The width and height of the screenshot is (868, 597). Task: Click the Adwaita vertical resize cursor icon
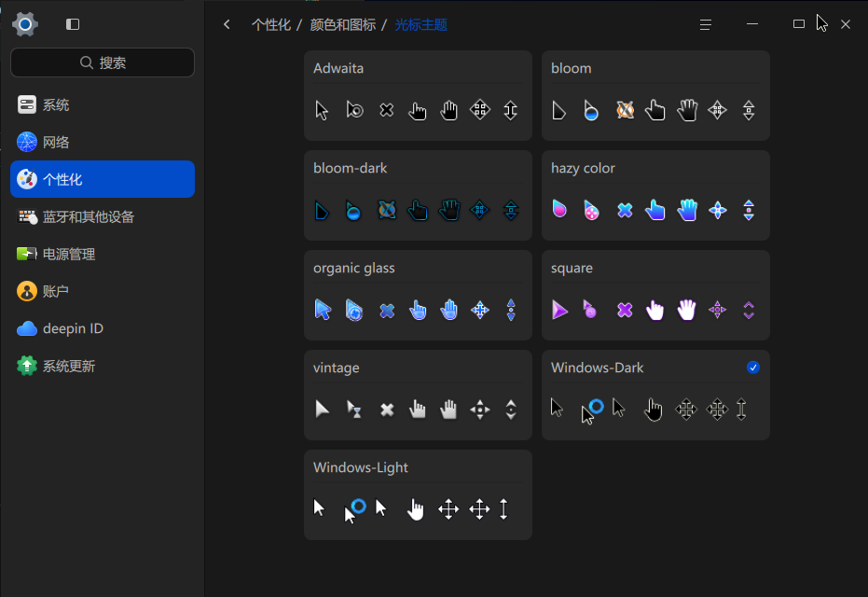pos(510,110)
